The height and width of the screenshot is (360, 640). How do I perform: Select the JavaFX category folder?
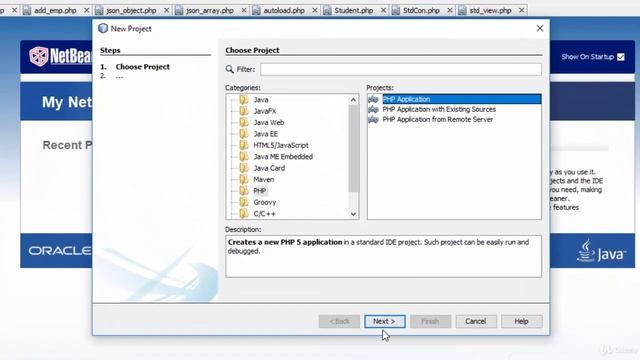(x=264, y=111)
